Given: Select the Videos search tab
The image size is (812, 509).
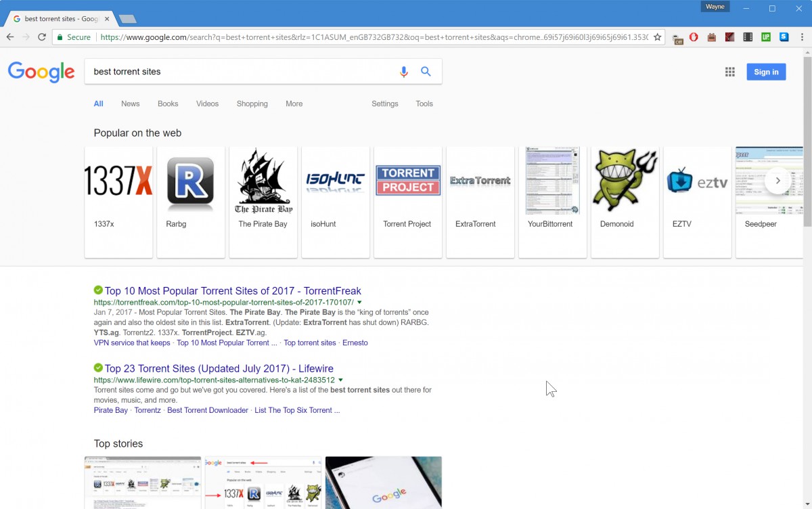Looking at the screenshot, I should [x=207, y=104].
